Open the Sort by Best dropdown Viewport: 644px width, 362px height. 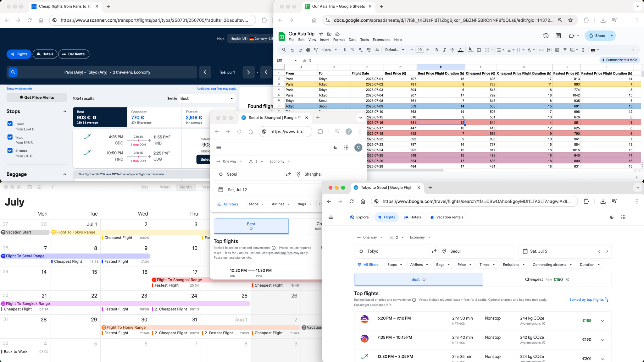207,98
